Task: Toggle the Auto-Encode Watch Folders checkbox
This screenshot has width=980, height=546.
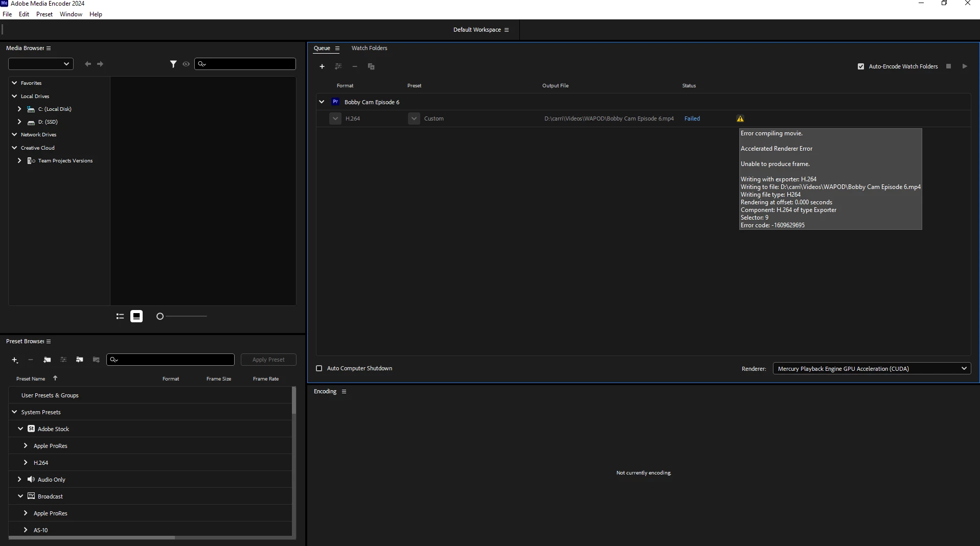Action: click(x=861, y=66)
